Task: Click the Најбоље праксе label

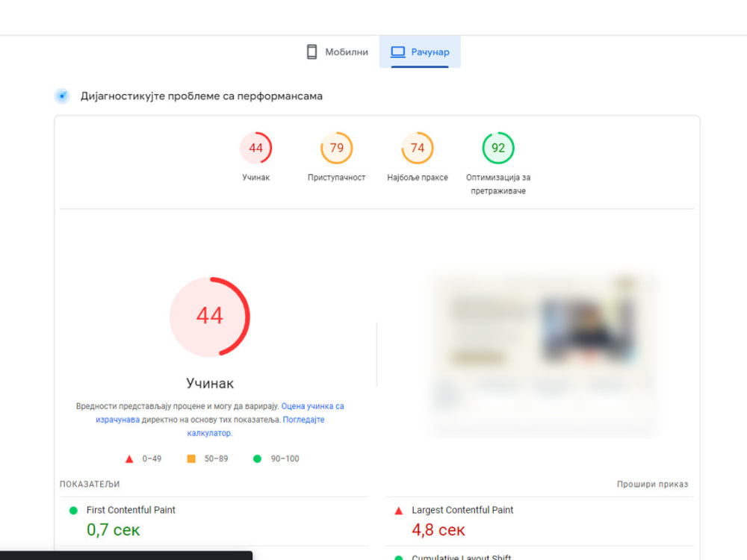Action: [x=418, y=177]
